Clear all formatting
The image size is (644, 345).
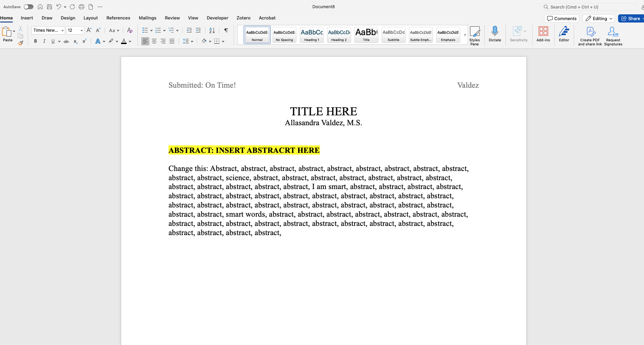click(x=130, y=30)
